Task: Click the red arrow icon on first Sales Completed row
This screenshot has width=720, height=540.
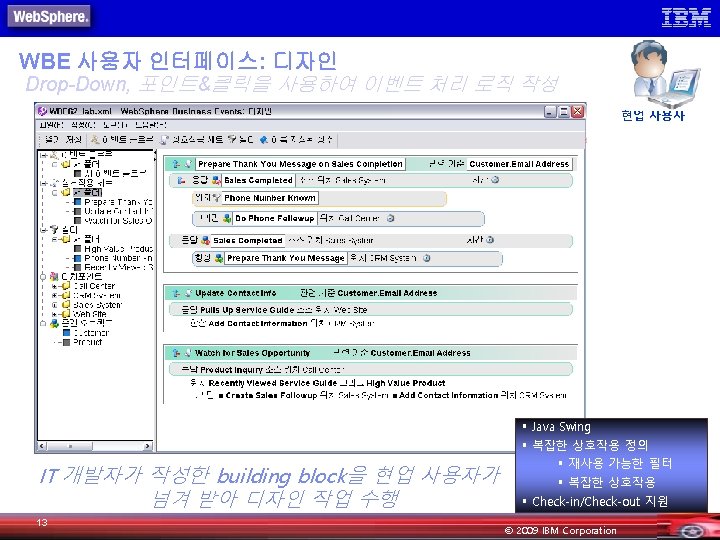Action: click(182, 180)
